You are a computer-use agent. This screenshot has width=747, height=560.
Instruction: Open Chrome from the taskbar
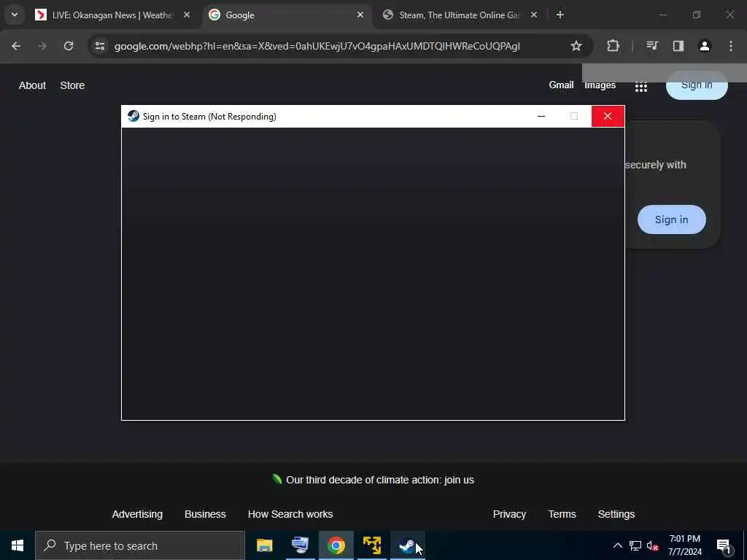point(336,545)
